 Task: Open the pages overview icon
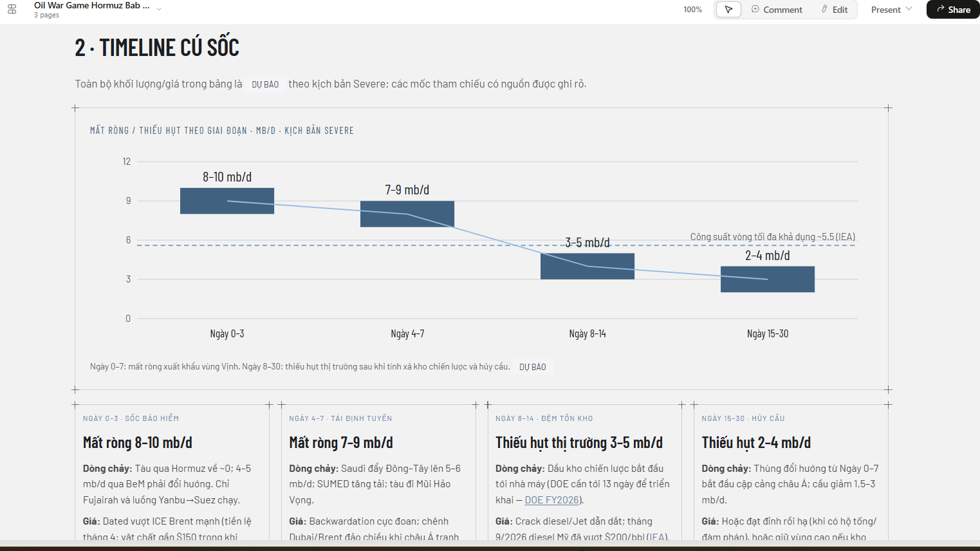(x=12, y=9)
